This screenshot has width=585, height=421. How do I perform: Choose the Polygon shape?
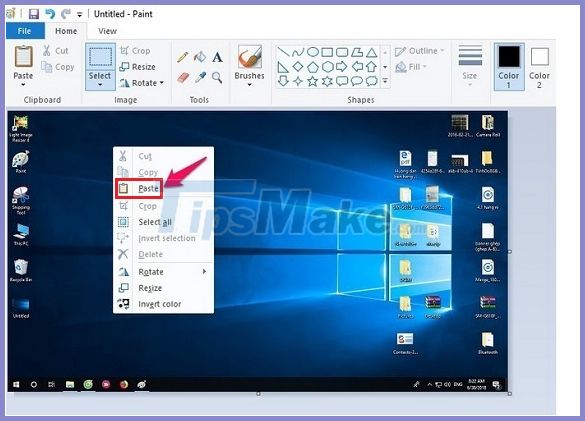(357, 52)
